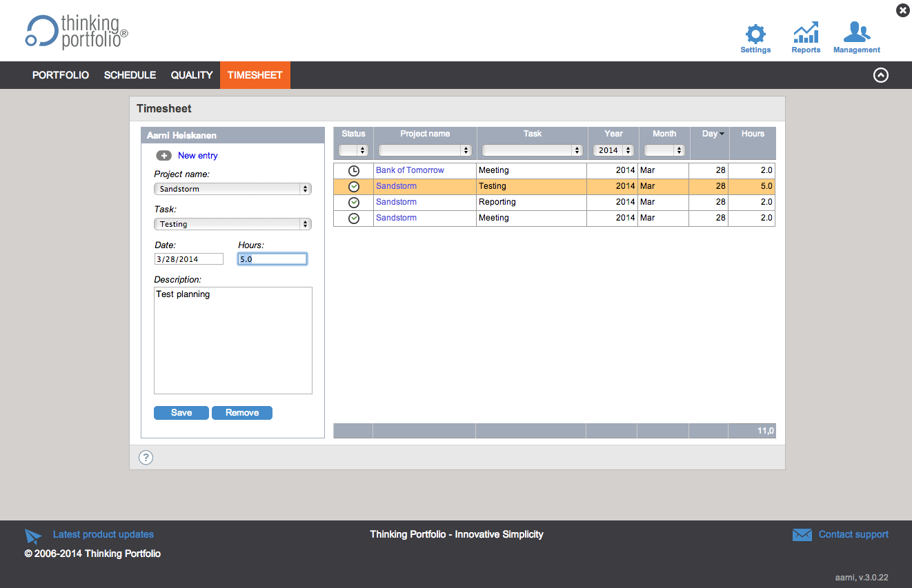Close the window with the X icon
The image size is (912, 588).
[x=902, y=10]
